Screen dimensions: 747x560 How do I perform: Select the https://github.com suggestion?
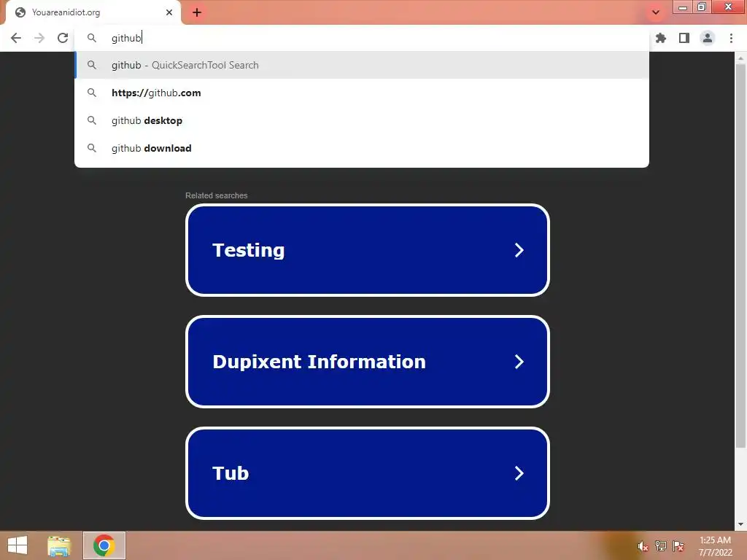click(x=362, y=93)
